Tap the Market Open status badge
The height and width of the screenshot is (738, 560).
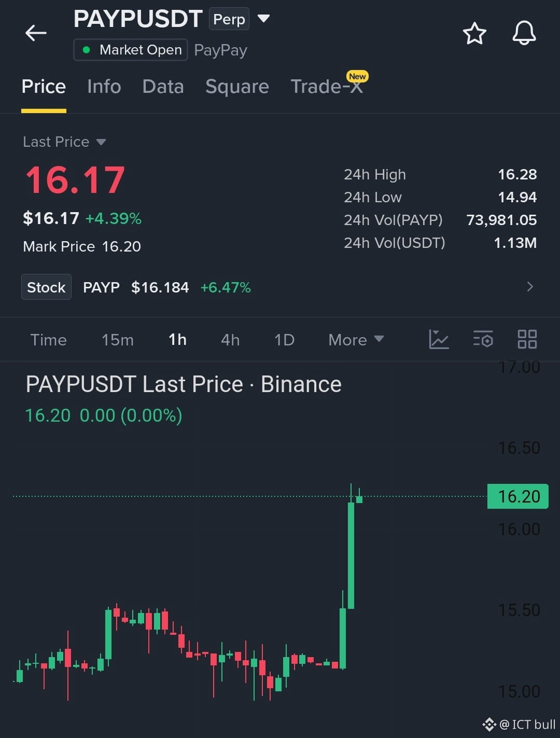[x=131, y=50]
